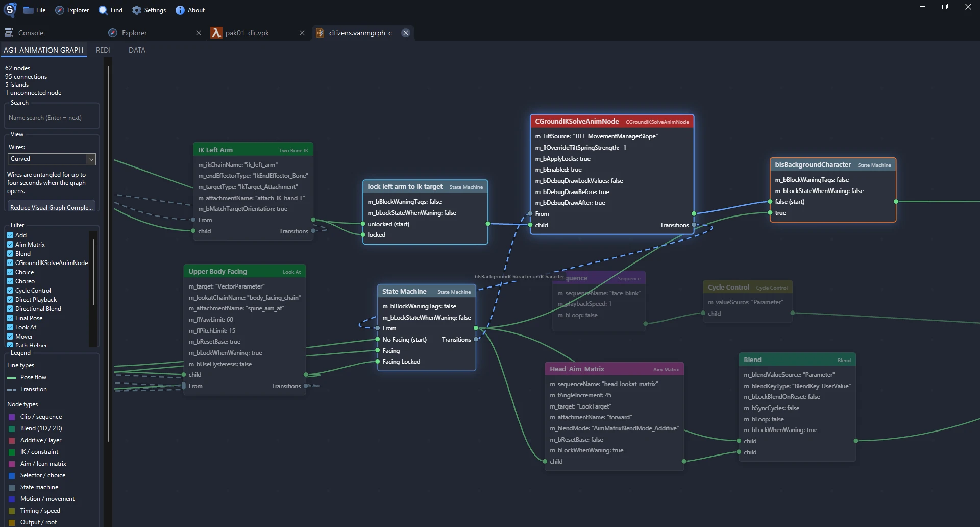This screenshot has height=527, width=980.
Task: Toggle the Blend filter checkbox
Action: point(10,254)
